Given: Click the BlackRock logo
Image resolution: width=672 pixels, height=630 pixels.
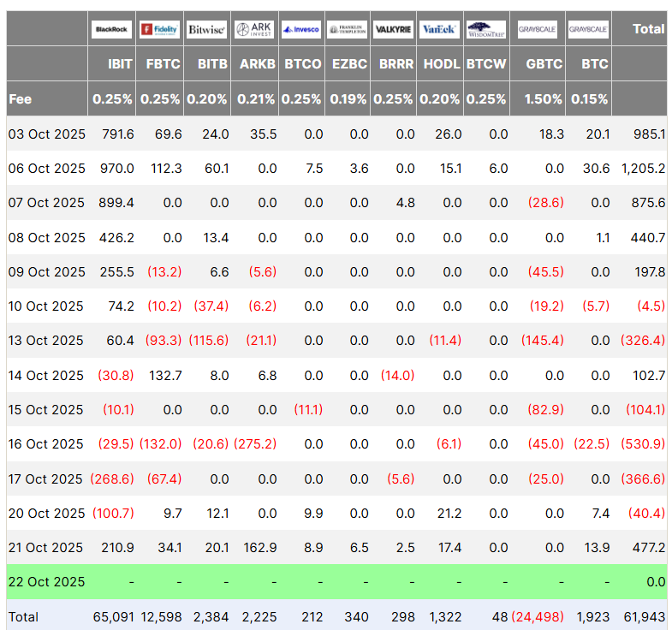Looking at the screenshot, I should coord(111,29).
